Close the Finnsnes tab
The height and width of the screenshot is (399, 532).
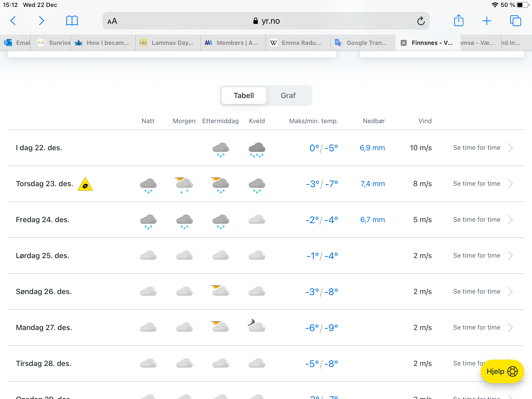403,43
